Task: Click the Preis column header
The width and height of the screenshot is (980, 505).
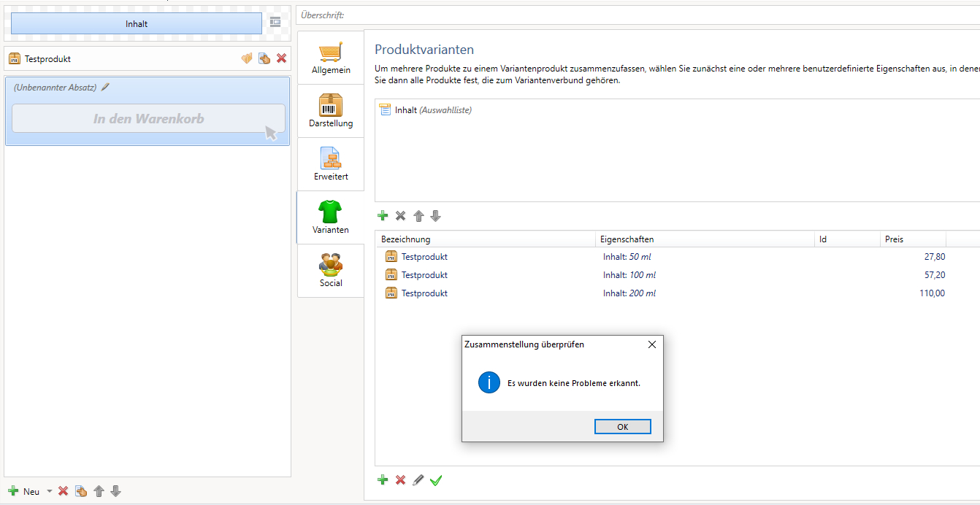Action: pyautogui.click(x=913, y=239)
